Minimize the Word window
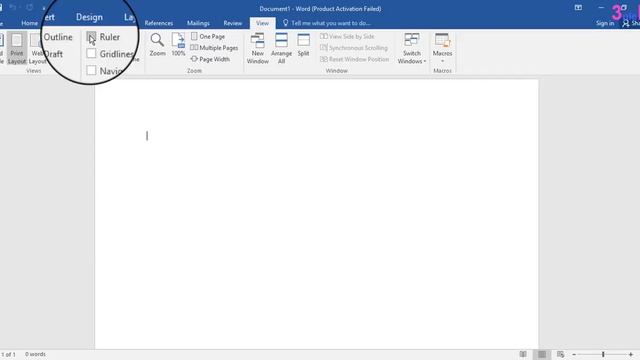This screenshot has width=640, height=360. (x=601, y=7)
